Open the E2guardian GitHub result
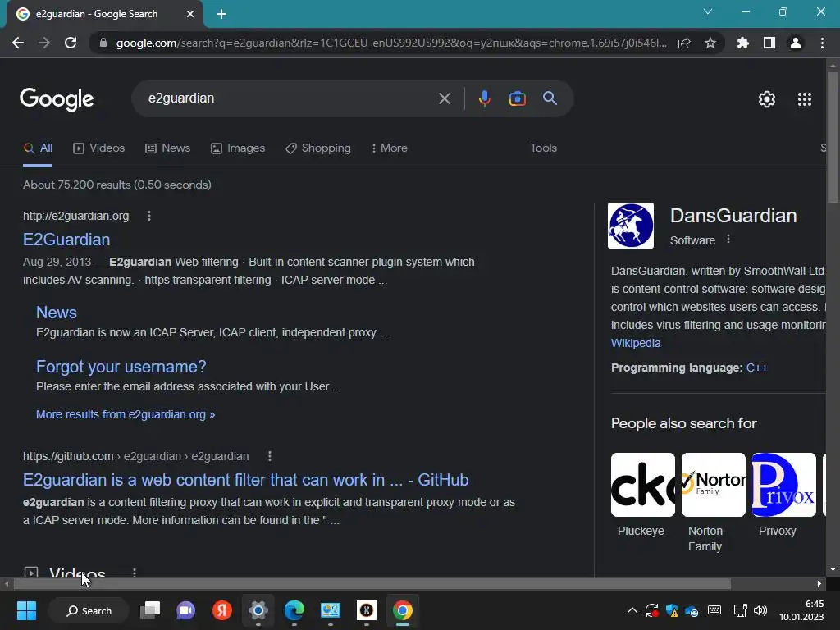 246,480
